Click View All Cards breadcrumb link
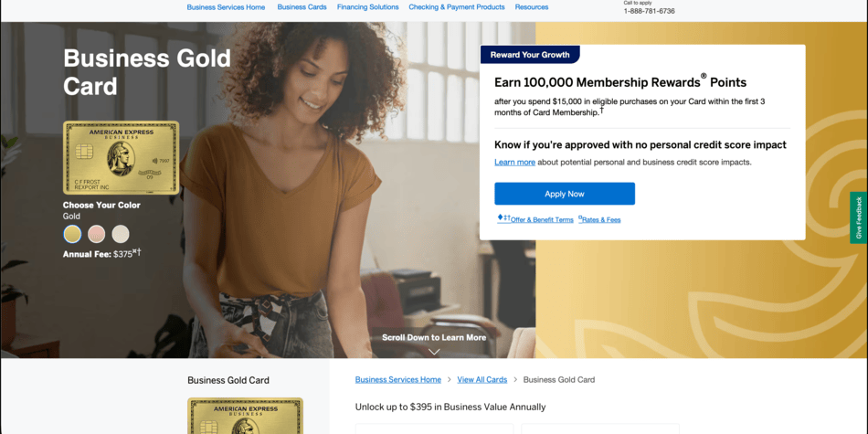 (x=482, y=380)
